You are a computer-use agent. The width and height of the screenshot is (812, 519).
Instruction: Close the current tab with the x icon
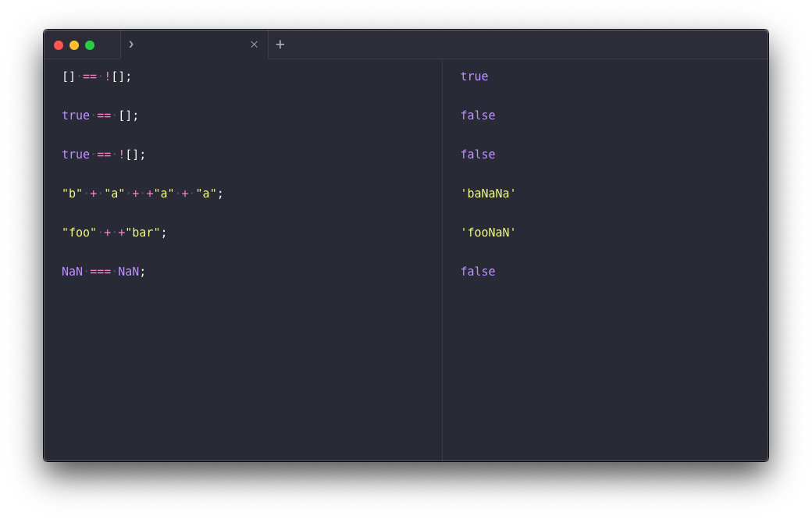254,44
